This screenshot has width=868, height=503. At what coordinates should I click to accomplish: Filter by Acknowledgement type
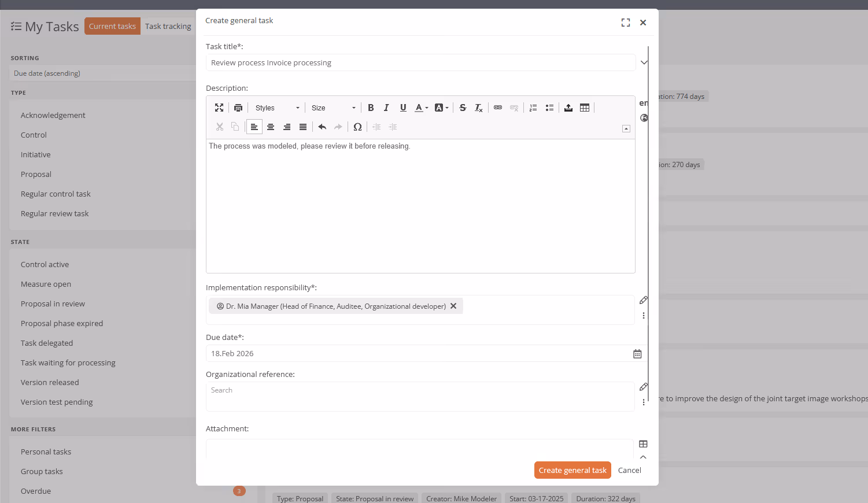click(53, 115)
